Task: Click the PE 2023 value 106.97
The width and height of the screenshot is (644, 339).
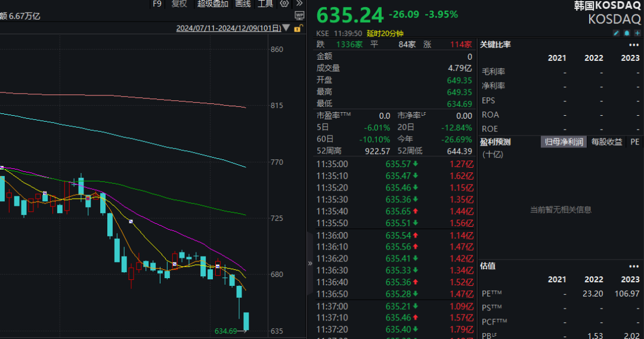Action: 627,294
